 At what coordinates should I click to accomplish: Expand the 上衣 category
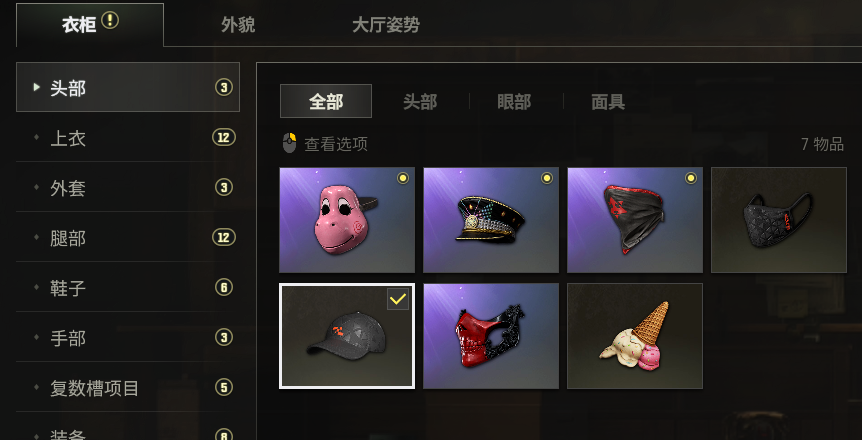coord(128,138)
